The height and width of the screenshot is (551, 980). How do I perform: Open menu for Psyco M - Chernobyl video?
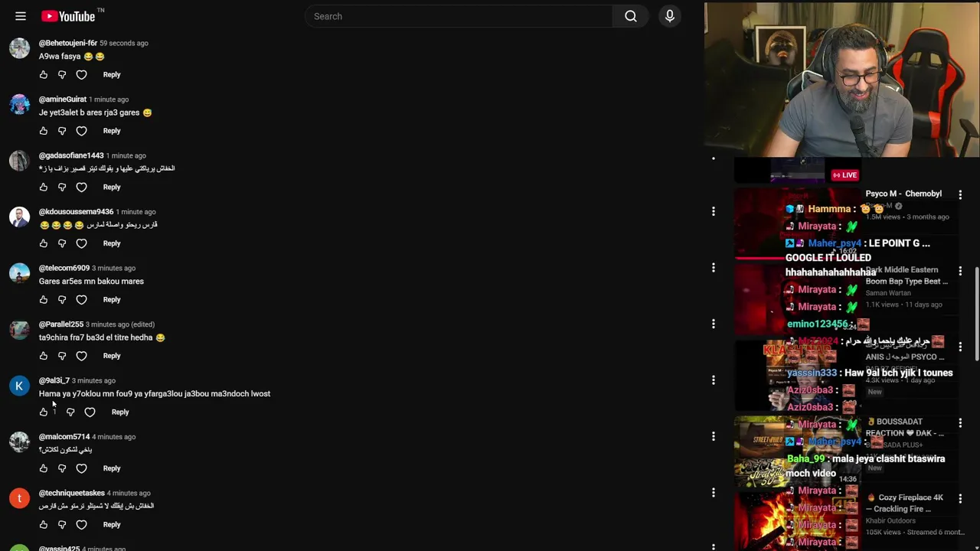pyautogui.click(x=960, y=195)
